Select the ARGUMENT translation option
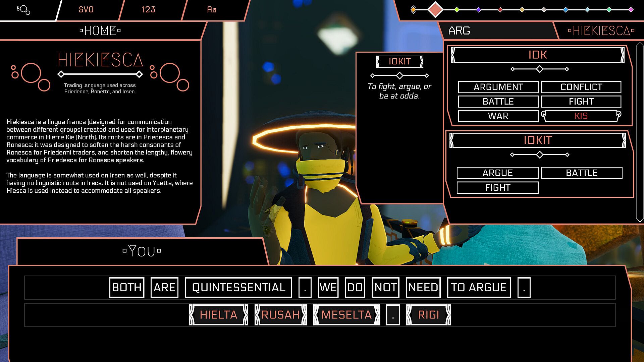644x362 pixels. pos(498,87)
